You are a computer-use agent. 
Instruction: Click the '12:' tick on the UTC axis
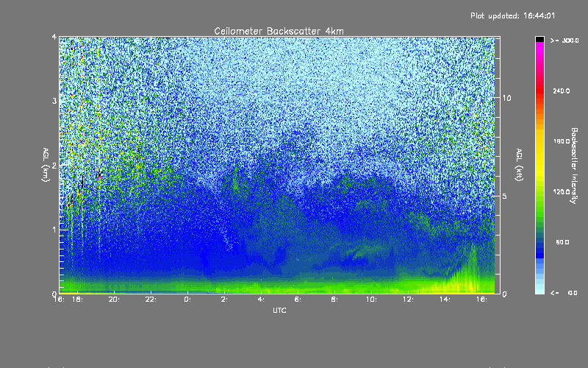point(408,300)
